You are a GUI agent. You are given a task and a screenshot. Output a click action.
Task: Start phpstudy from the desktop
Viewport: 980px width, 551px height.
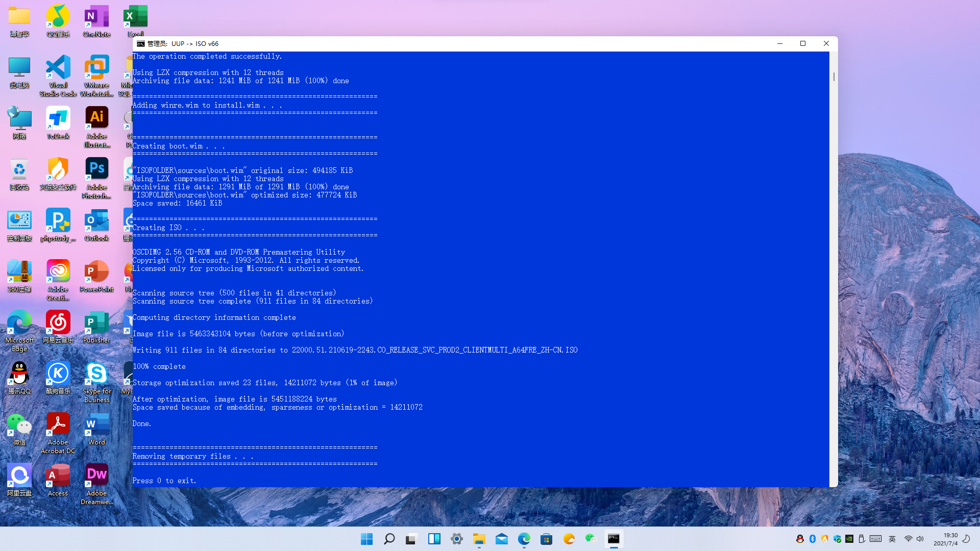pyautogui.click(x=58, y=220)
